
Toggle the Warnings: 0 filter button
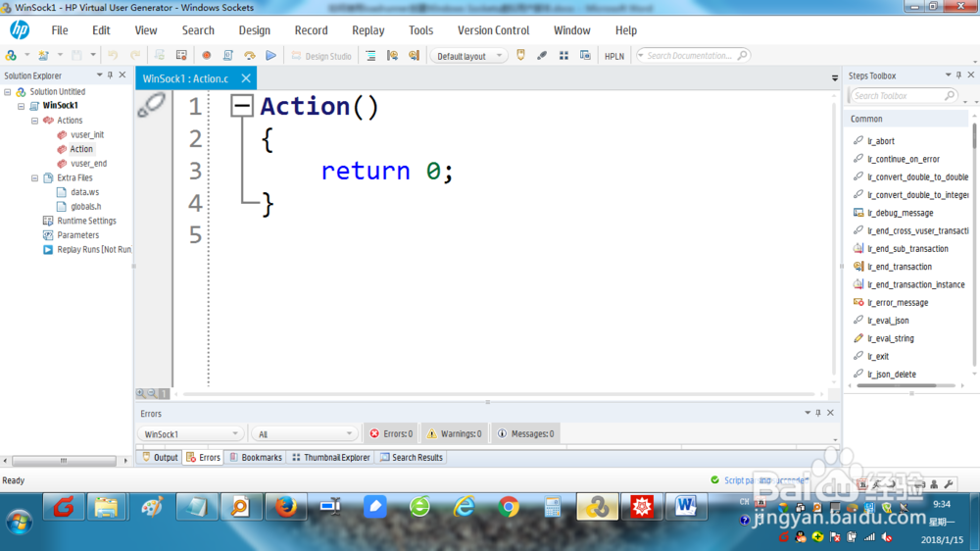(x=455, y=433)
